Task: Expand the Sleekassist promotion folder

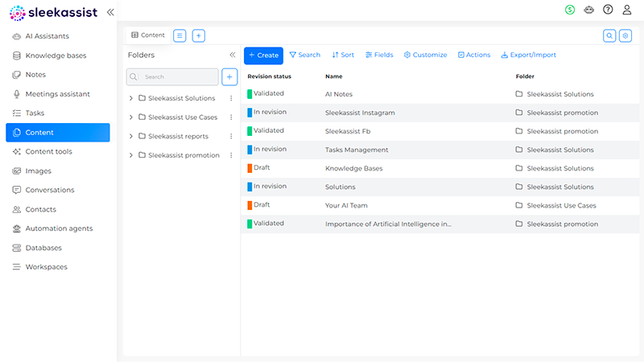Action: tap(131, 155)
